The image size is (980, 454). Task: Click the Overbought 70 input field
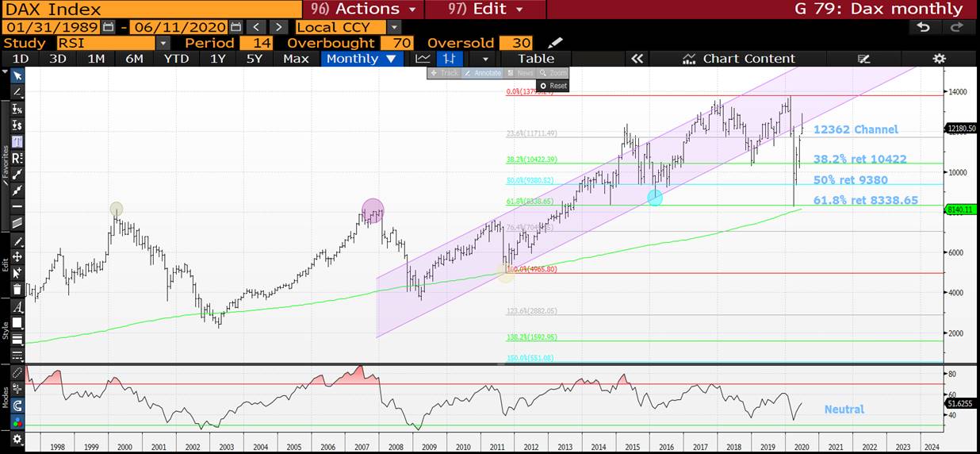[396, 43]
